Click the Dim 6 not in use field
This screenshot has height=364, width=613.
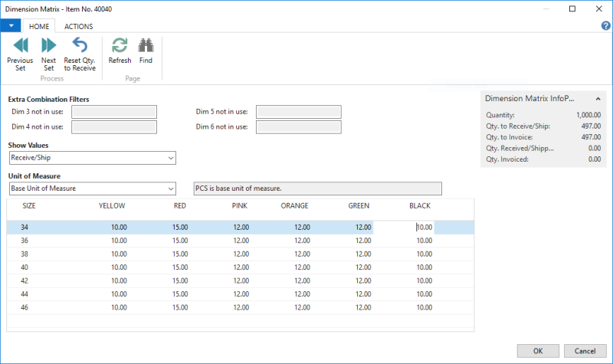point(299,127)
